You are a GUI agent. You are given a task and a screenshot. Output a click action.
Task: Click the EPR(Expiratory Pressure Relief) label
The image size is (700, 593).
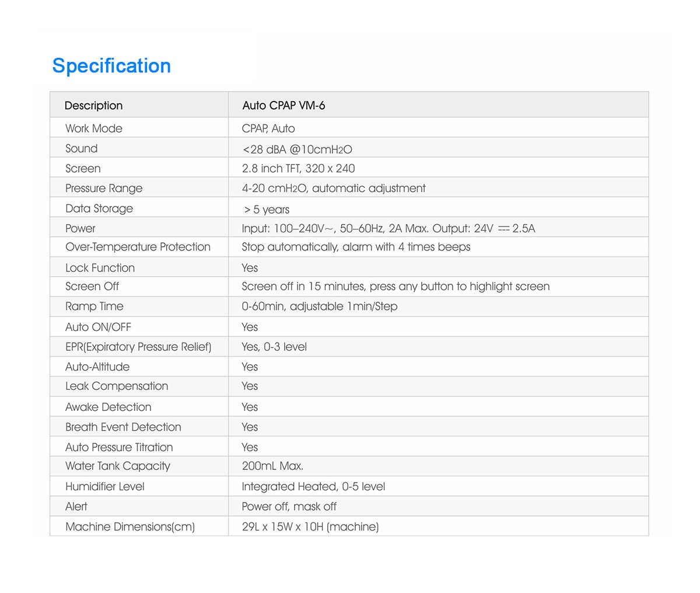pos(138,347)
